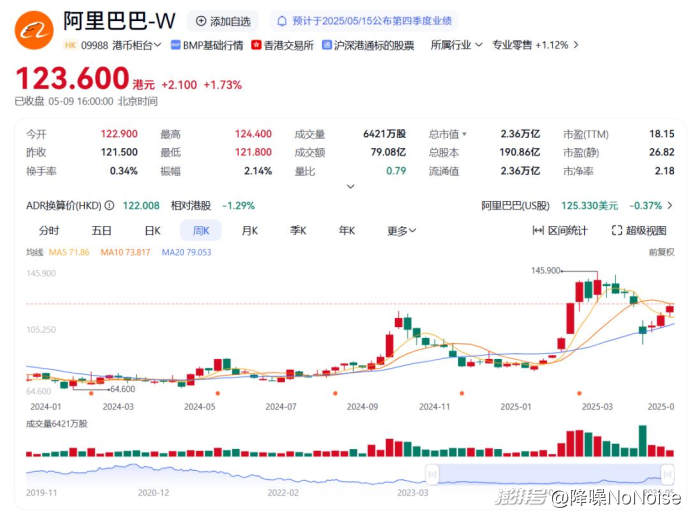690x518 pixels.
Task: Click the highlighted range selection area
Action: point(550,474)
